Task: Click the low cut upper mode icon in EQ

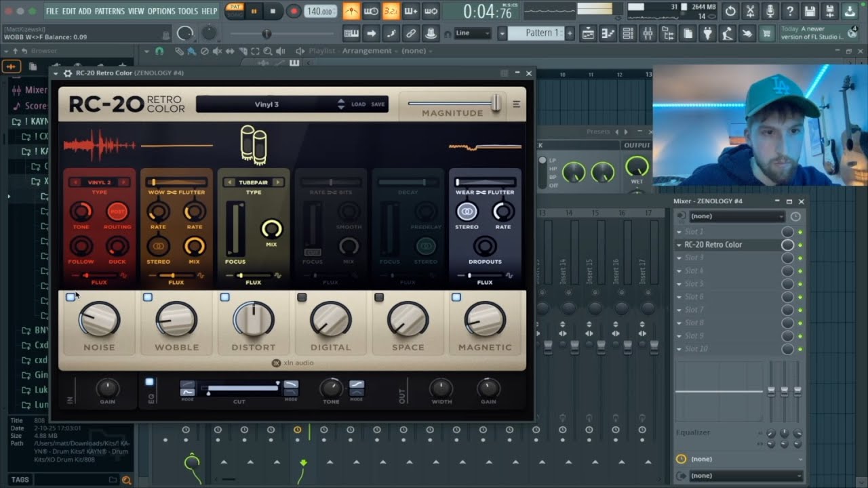Action: 187,384
